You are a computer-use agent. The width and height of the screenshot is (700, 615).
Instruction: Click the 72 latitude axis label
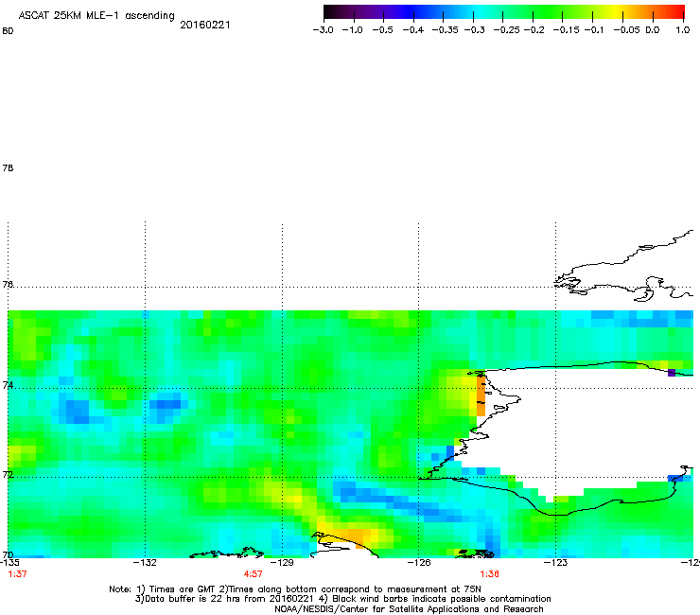point(8,474)
